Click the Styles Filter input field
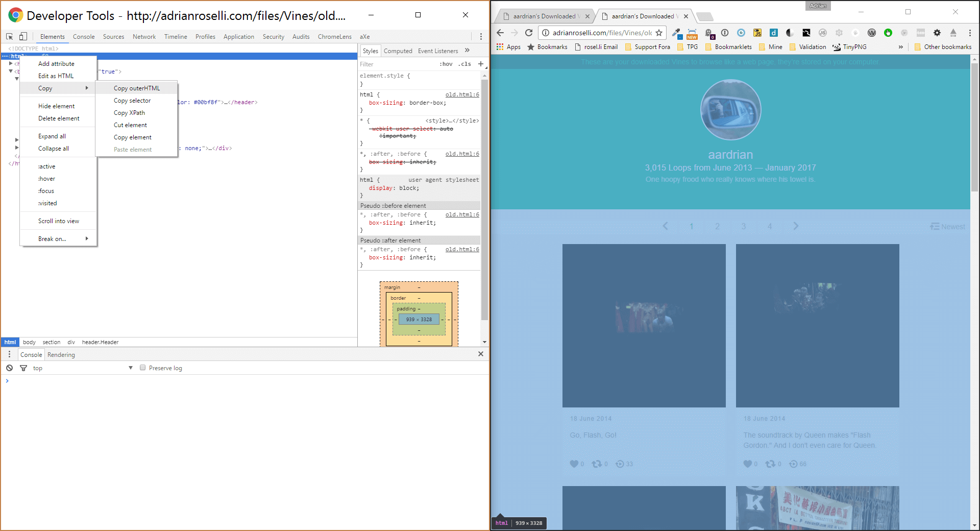 click(x=397, y=64)
